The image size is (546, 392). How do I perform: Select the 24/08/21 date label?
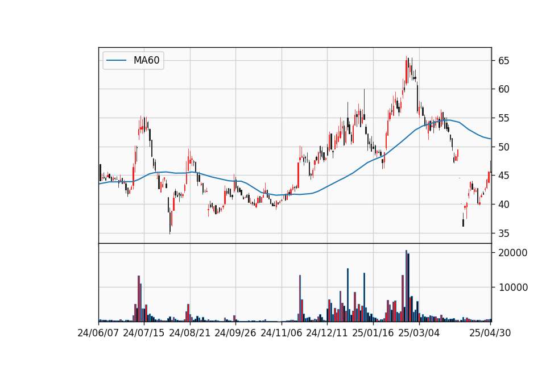190,333
